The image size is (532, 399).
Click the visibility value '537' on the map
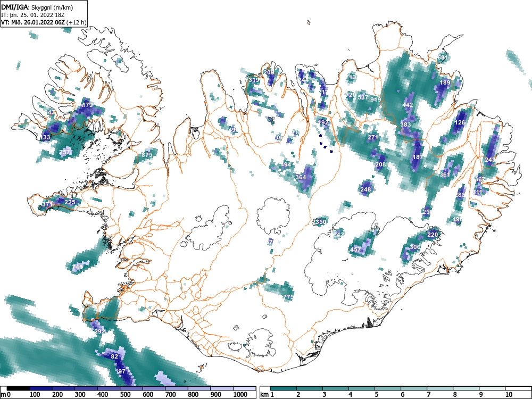point(363,97)
